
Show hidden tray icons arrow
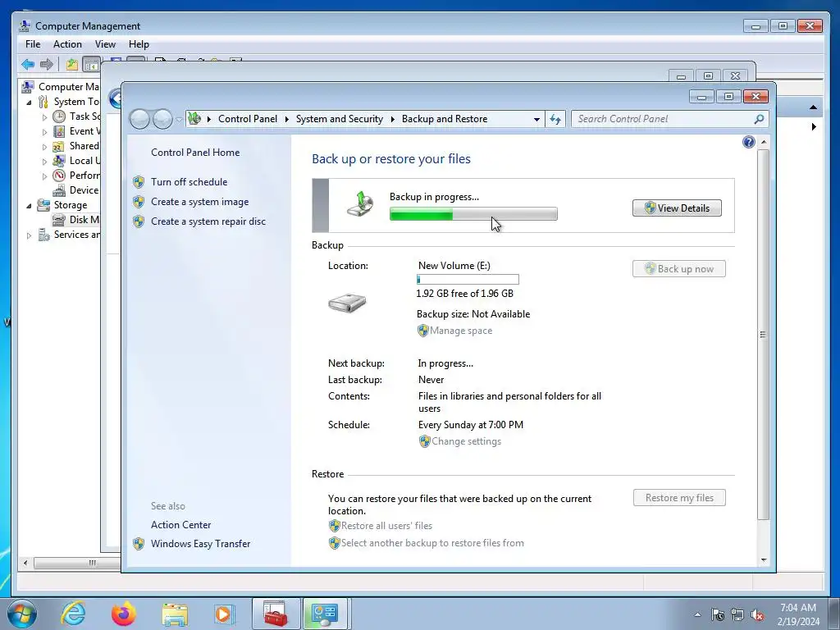coord(697,614)
